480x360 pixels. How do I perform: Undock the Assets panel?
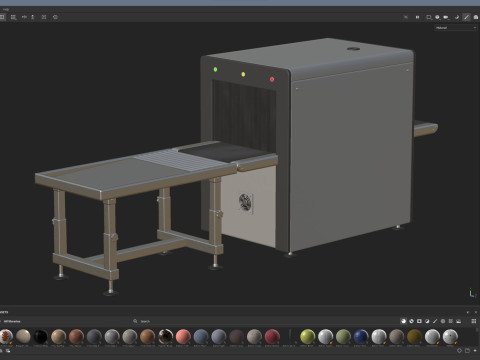pyautogui.click(x=468, y=312)
